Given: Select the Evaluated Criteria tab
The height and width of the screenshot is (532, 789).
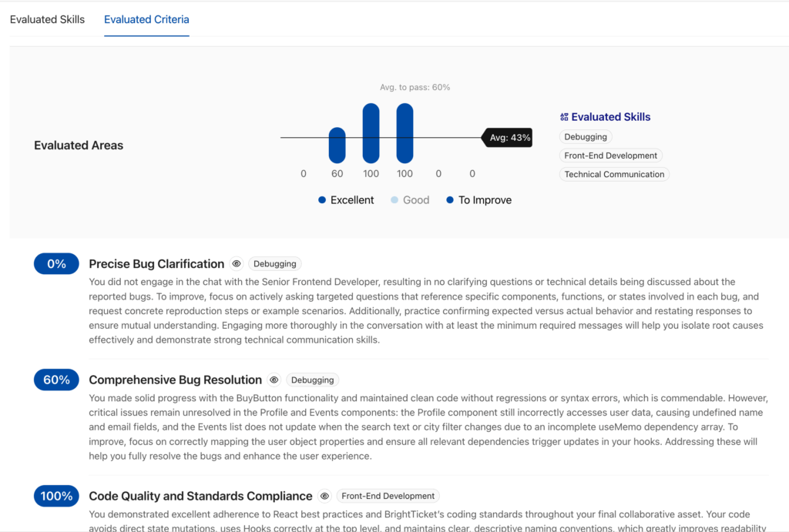Looking at the screenshot, I should [146, 19].
